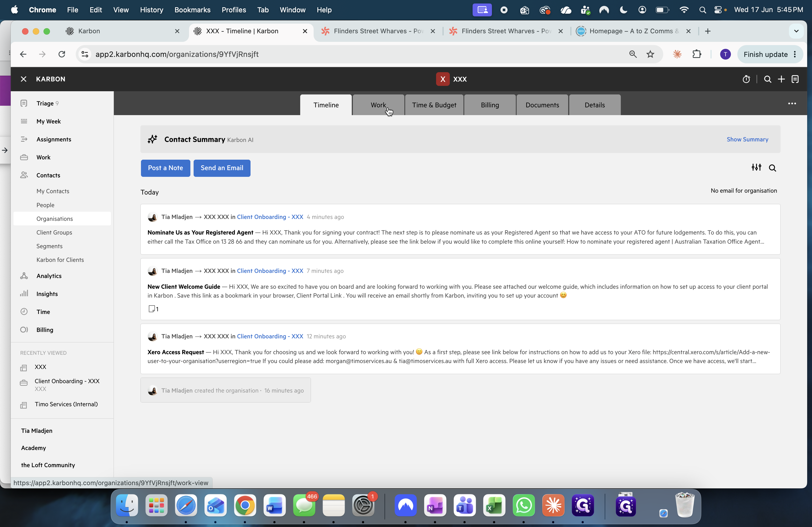Select Client Groups submenu item
812x527 pixels.
pos(54,232)
